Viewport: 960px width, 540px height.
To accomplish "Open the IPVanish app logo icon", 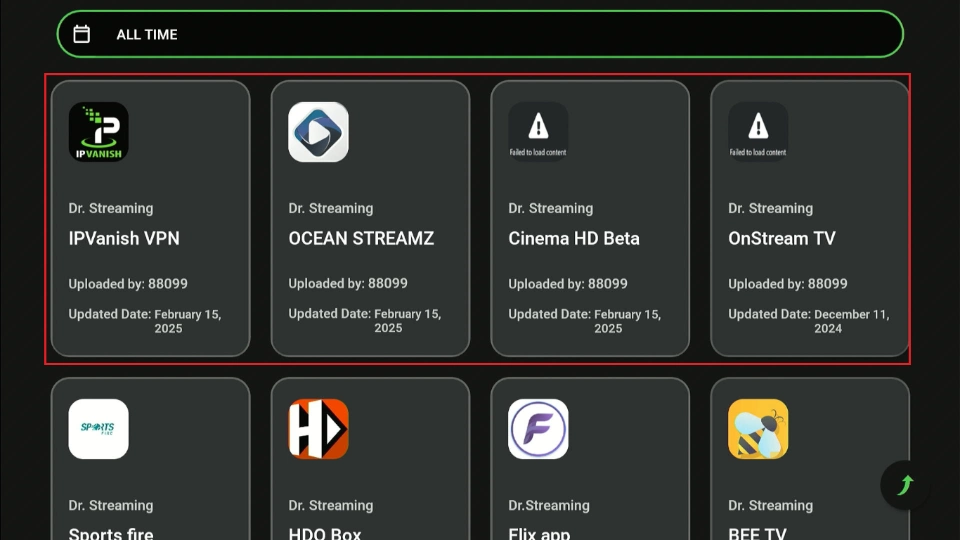I will [99, 132].
